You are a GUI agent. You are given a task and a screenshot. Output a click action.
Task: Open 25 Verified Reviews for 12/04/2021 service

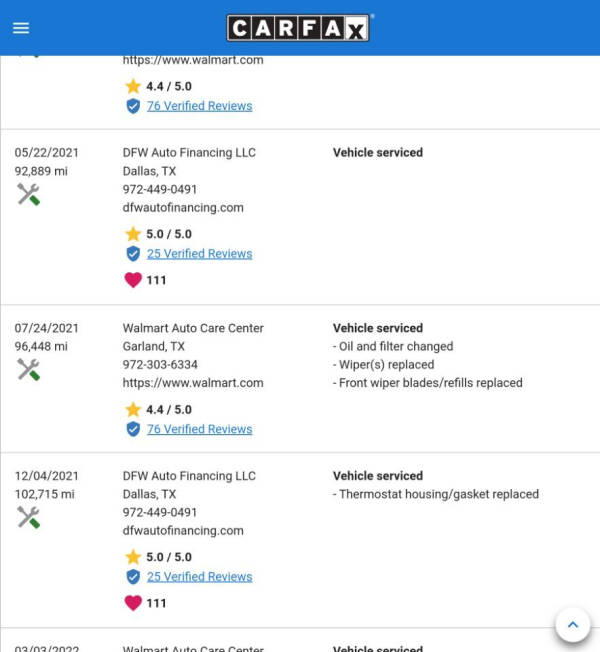coord(199,577)
